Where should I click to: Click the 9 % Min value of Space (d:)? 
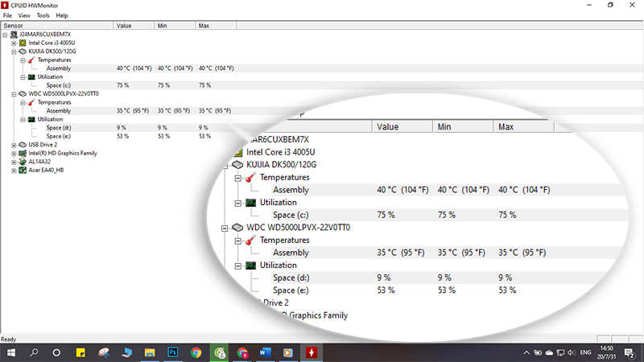(x=163, y=128)
